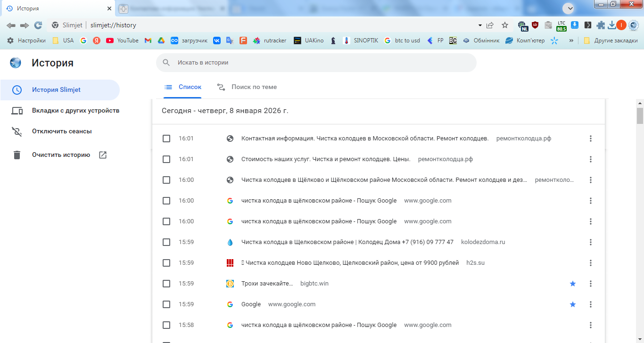The height and width of the screenshot is (343, 644).
Task: Open the chess knight bookmark icon
Action: point(333,41)
